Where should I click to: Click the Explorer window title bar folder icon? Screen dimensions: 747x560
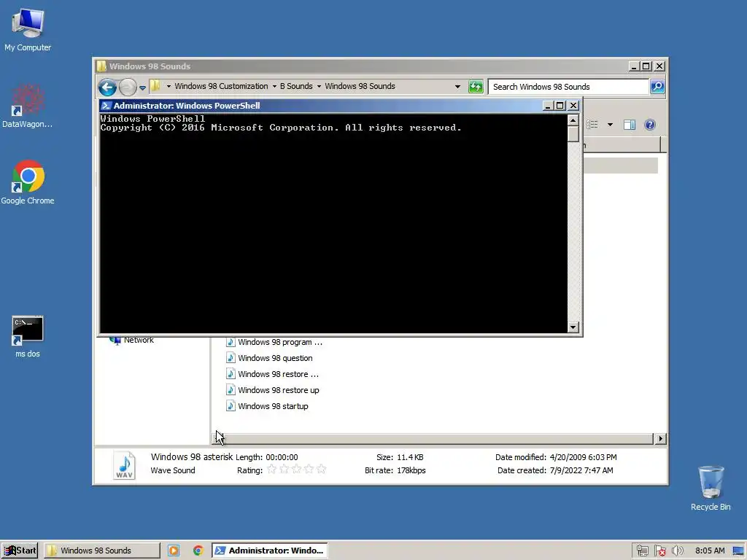click(x=101, y=66)
